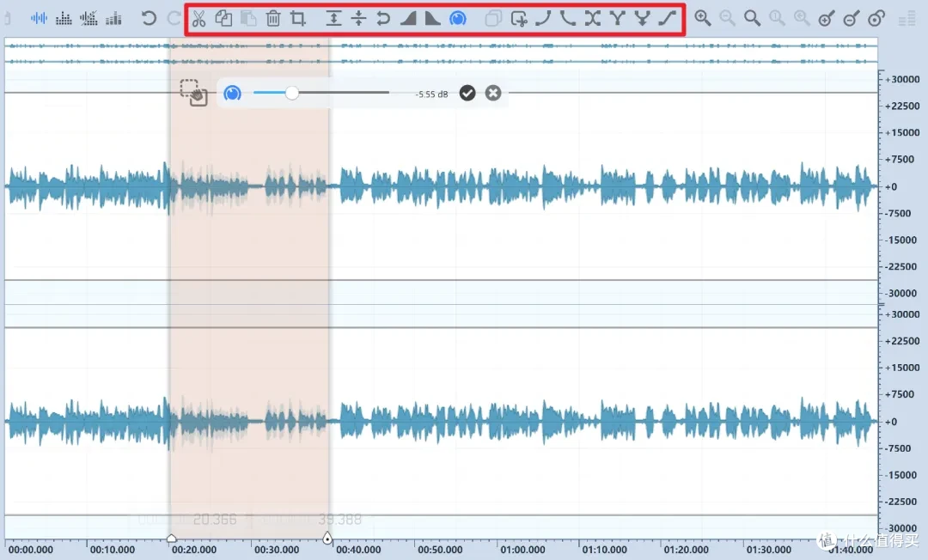Click the 00:50.000 ruler label
Viewport: 928px width, 560px height.
click(x=440, y=550)
